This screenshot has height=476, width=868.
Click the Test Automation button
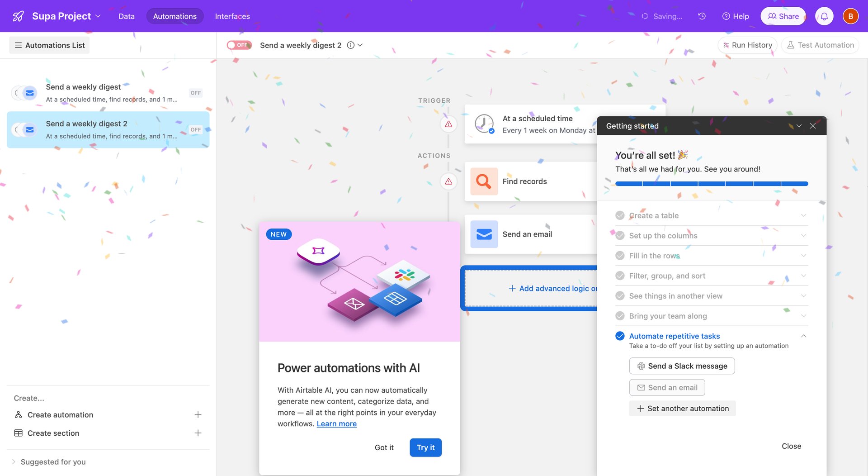820,45
